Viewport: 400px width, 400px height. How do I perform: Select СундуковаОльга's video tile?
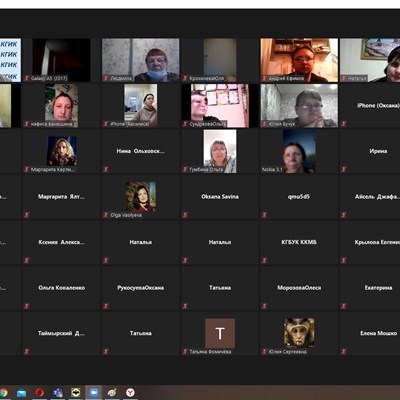click(x=220, y=106)
